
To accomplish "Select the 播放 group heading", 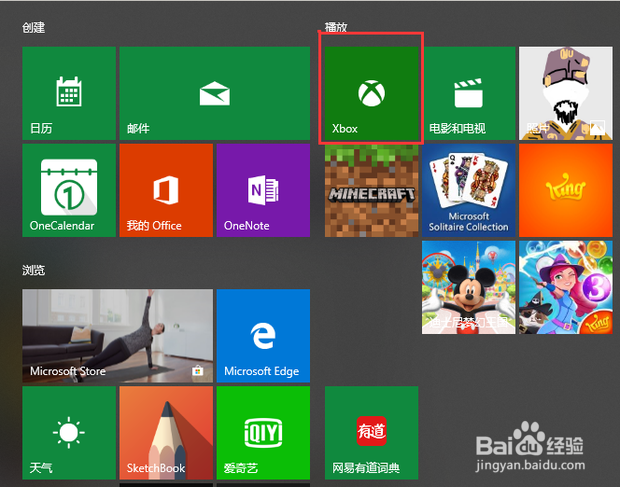I will coord(336,27).
